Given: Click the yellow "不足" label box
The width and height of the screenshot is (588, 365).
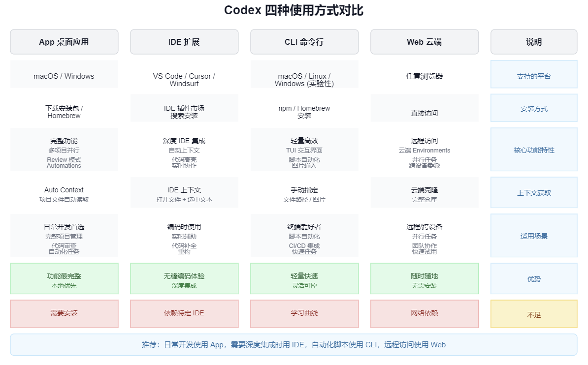Looking at the screenshot, I should pos(534,314).
